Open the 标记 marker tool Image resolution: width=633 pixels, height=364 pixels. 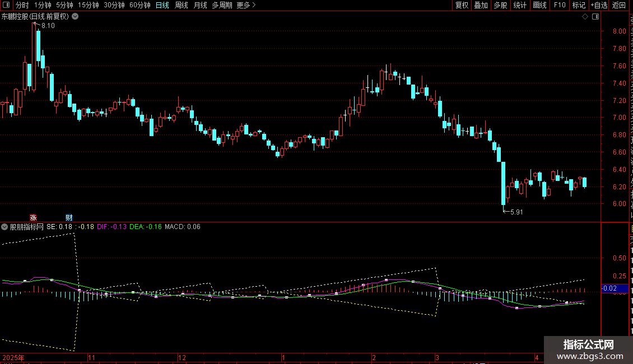(579, 5)
